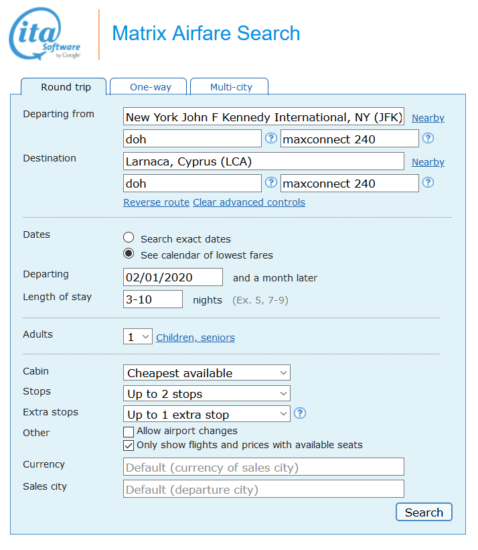Image resolution: width=478 pixels, height=550 pixels.
Task: Click the Reverse route link
Action: pos(156,202)
